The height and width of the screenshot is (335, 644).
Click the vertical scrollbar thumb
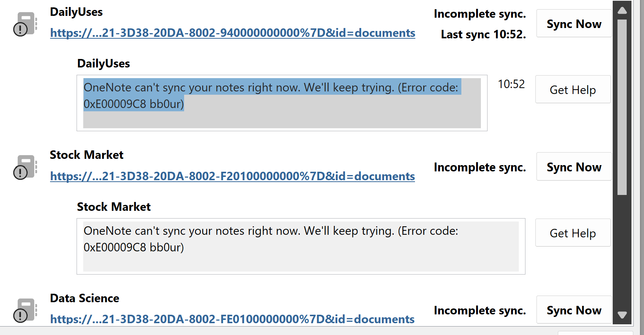coord(622,107)
